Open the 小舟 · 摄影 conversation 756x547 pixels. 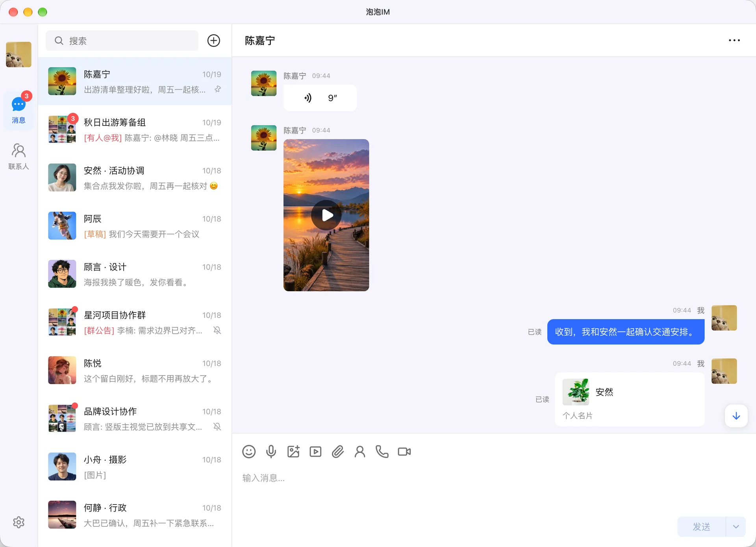coord(135,467)
